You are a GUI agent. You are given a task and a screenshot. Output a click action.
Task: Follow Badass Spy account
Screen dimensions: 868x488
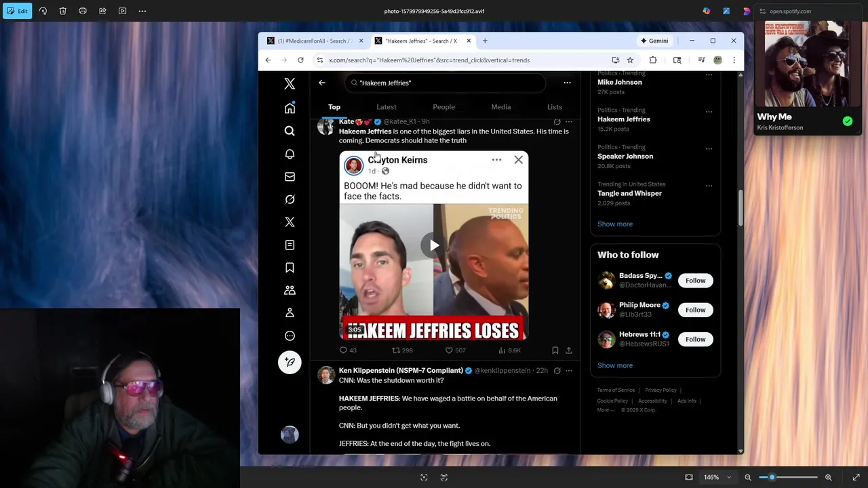click(x=695, y=281)
